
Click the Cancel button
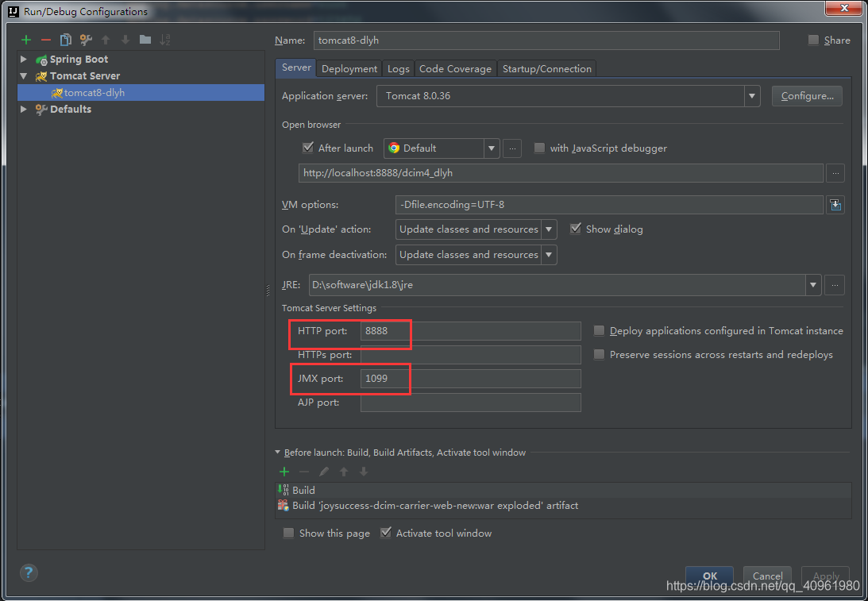coord(767,576)
